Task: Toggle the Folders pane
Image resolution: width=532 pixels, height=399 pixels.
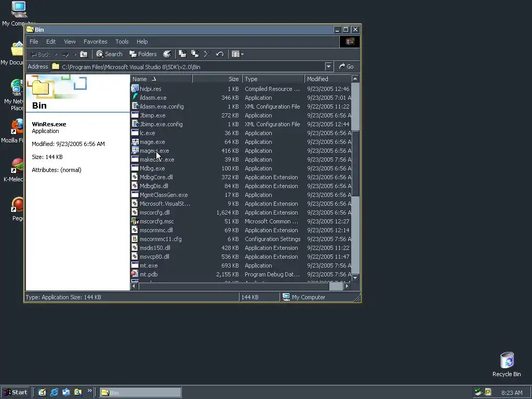Action: pyautogui.click(x=143, y=54)
